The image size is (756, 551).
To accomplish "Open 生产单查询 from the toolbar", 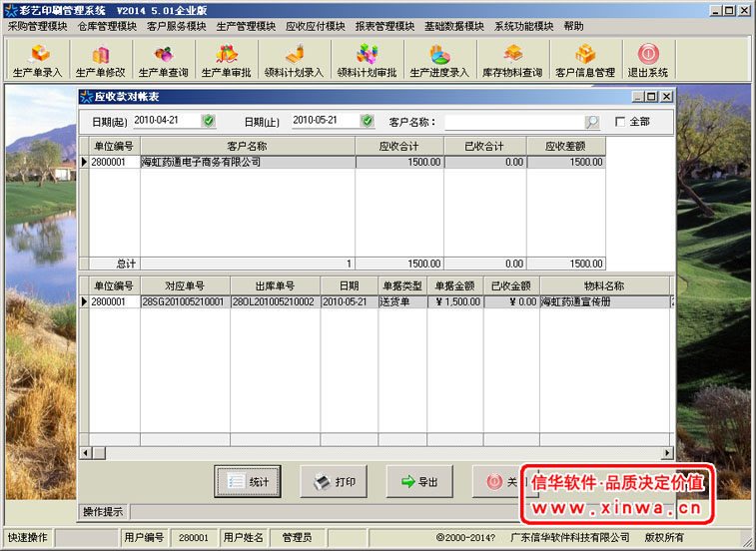I will click(163, 61).
